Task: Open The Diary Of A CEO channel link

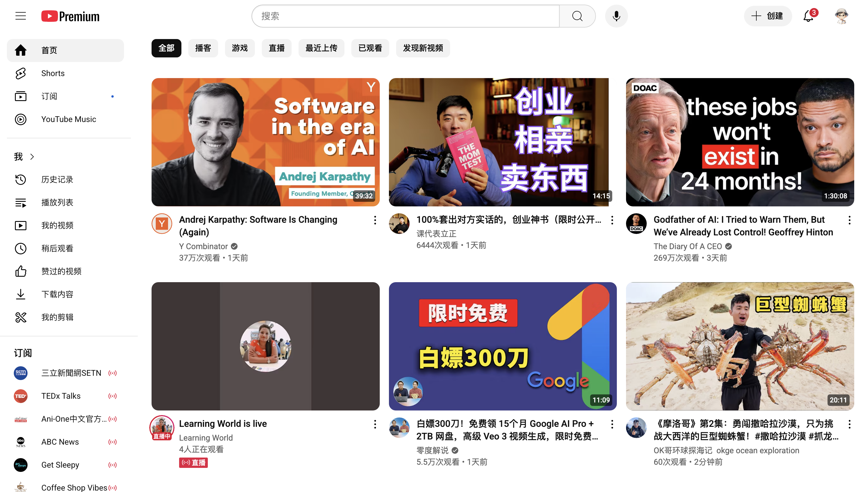Action: click(687, 246)
